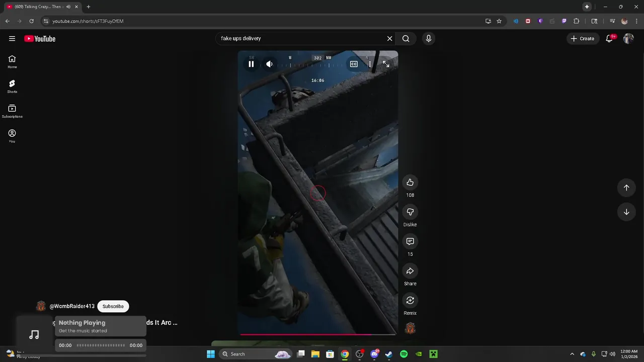Open Subscriptions in the sidebar
The image size is (644, 362).
(x=12, y=111)
